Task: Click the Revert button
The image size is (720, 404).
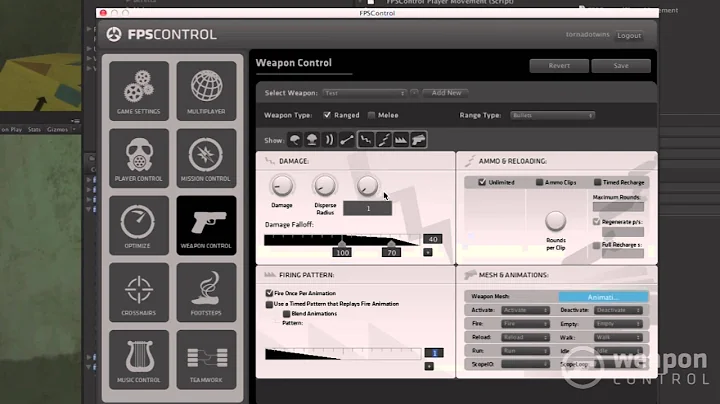Action: click(x=559, y=66)
